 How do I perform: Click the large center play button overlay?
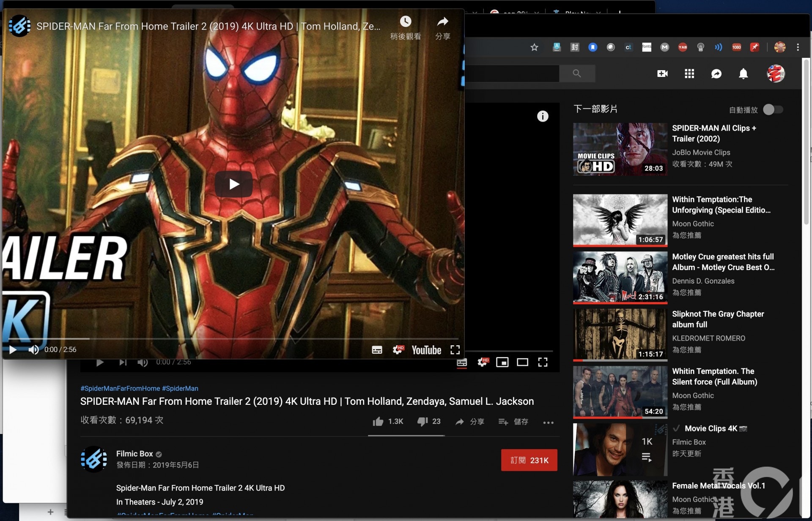click(x=233, y=184)
